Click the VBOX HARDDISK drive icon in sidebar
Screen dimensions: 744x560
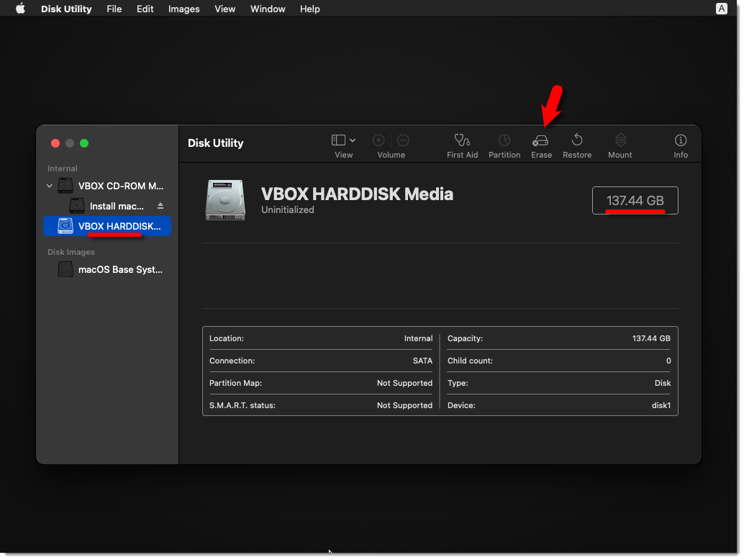pyautogui.click(x=65, y=226)
